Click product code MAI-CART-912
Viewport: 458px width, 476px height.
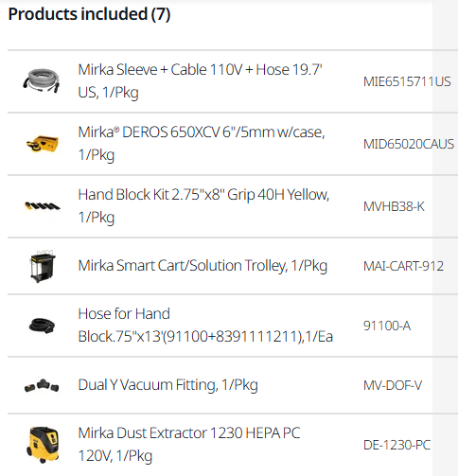click(403, 266)
